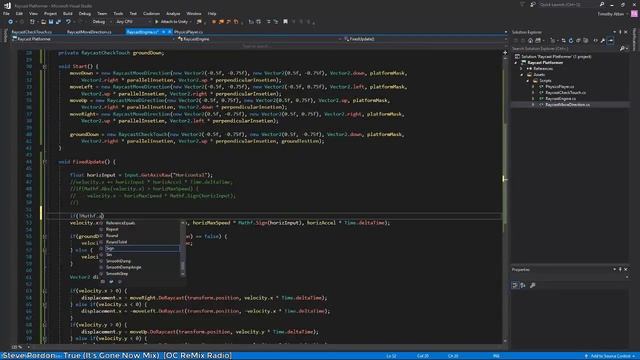Open the Analyze menu
Viewport: 640px width, 360px height.
coord(173,13)
